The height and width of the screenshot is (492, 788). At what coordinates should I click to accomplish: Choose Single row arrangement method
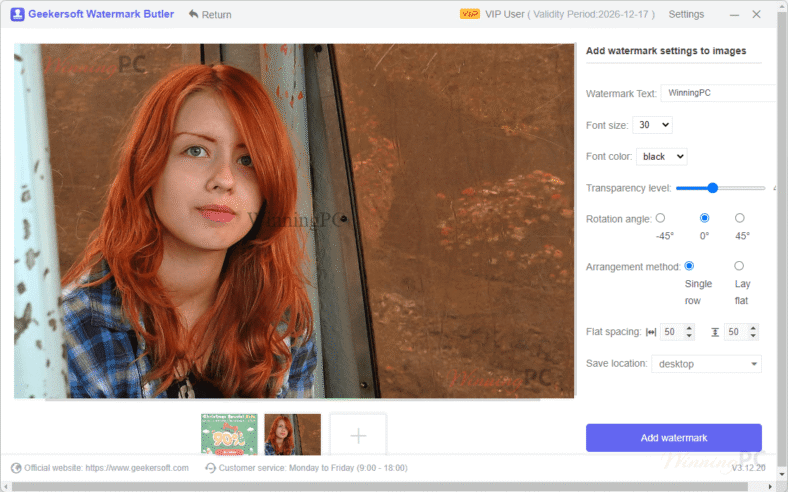click(x=689, y=266)
